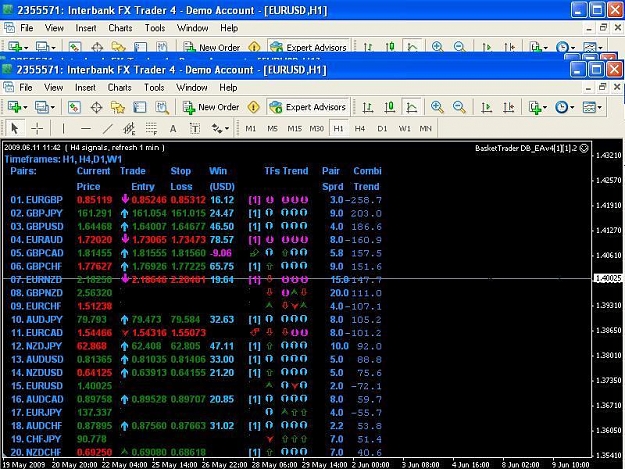Viewport: 625px width, 469px height.
Task: Select the Cursor arrow tool
Action: point(15,128)
